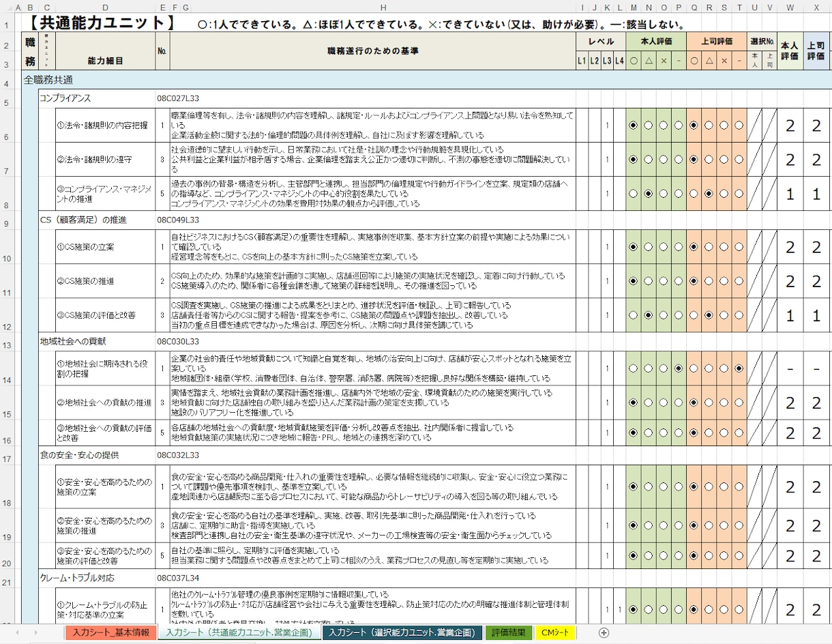Click unit code 08C049L33
Image resolution: width=832 pixels, height=644 pixels.
[179, 220]
